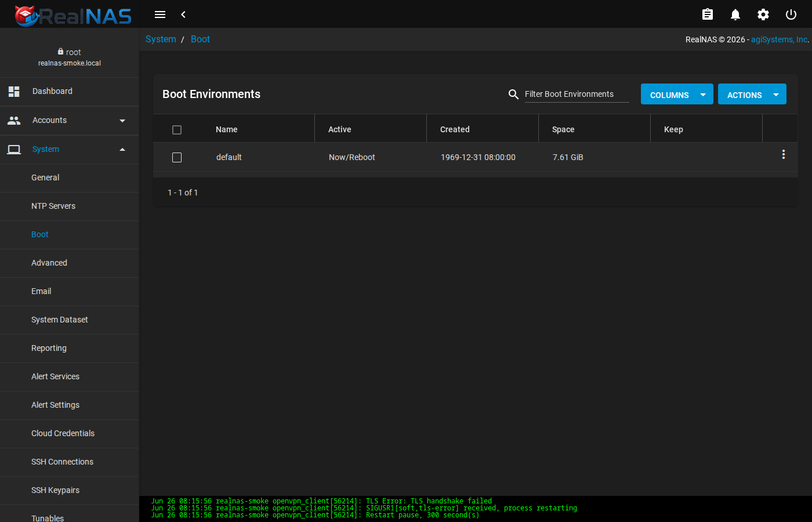812x522 pixels.
Task: Expand the Accounts menu arrow
Action: 122,121
